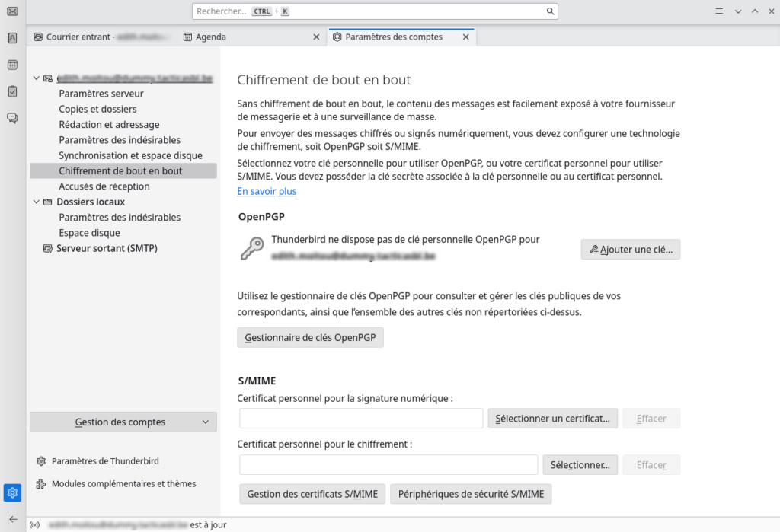This screenshot has width=780, height=532.
Task: Collapse the spaces toolbar
Action: point(12,519)
